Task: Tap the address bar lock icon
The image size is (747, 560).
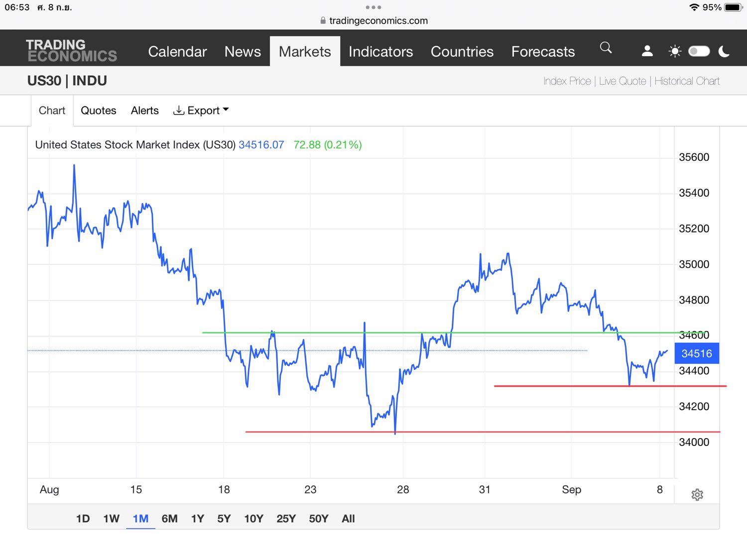Action: tap(323, 20)
